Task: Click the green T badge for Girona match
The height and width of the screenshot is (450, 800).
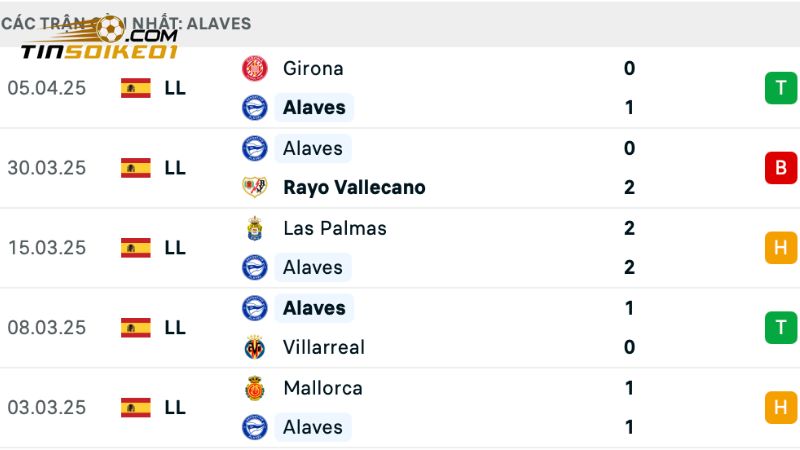Action: coord(781,88)
